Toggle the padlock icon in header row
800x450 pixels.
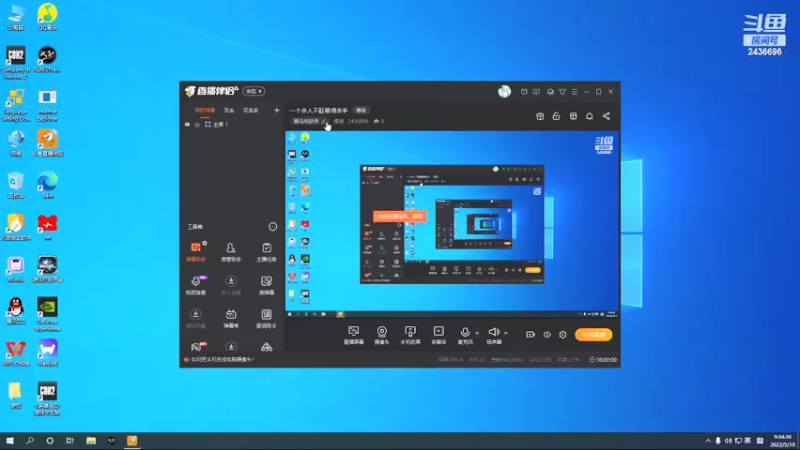pos(556,116)
